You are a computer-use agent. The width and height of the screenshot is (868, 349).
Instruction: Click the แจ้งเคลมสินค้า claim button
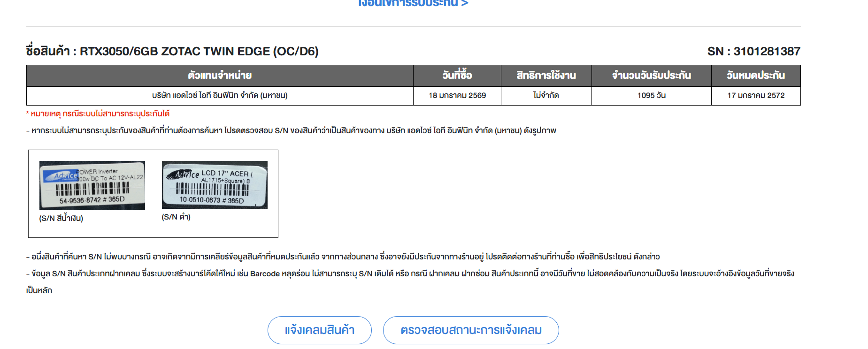pyautogui.click(x=319, y=330)
